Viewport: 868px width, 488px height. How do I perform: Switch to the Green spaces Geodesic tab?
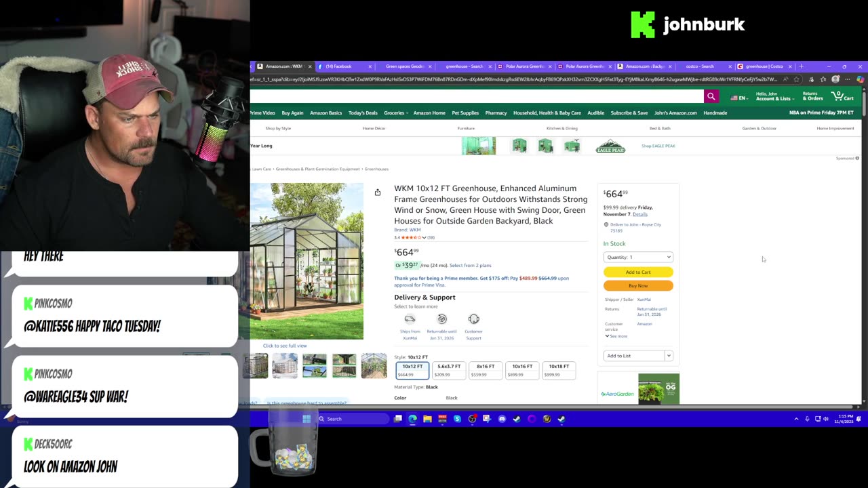point(405,66)
